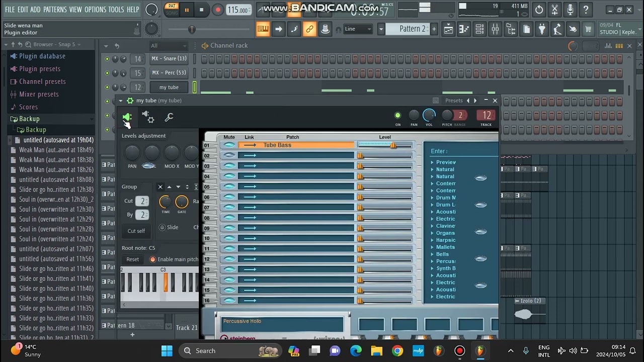Image resolution: width=644 pixels, height=362 pixels.
Task: Toggle green mute LED for my tube channel
Action: click(107, 87)
